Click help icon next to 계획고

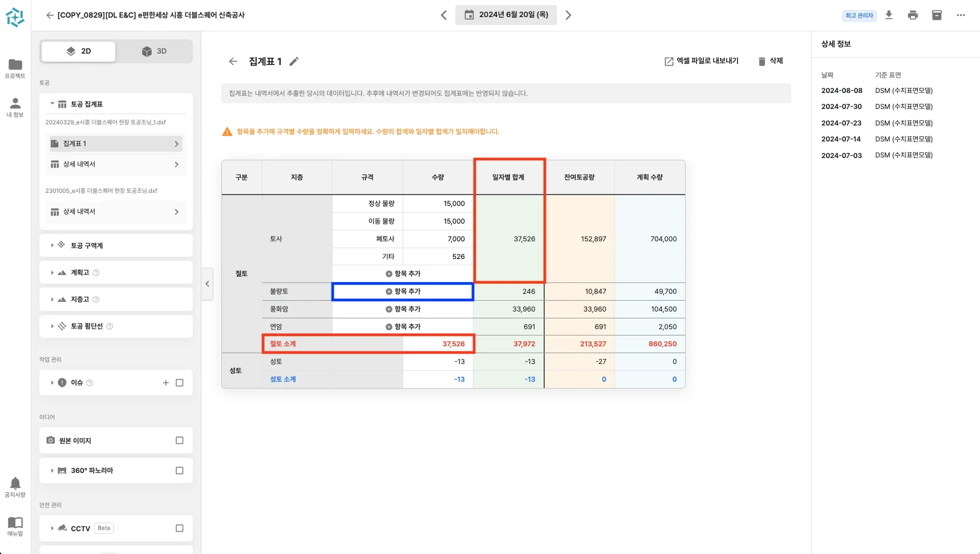pos(96,273)
